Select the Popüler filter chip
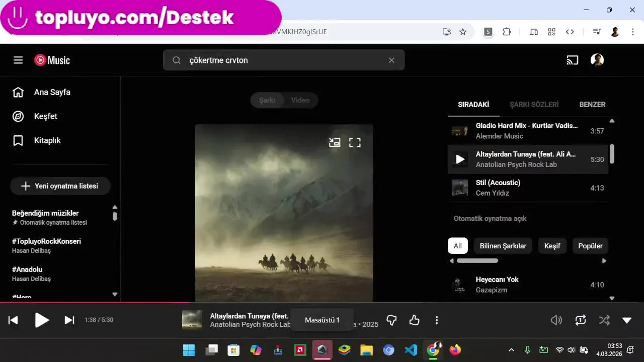This screenshot has height=362, width=644. [x=591, y=246]
